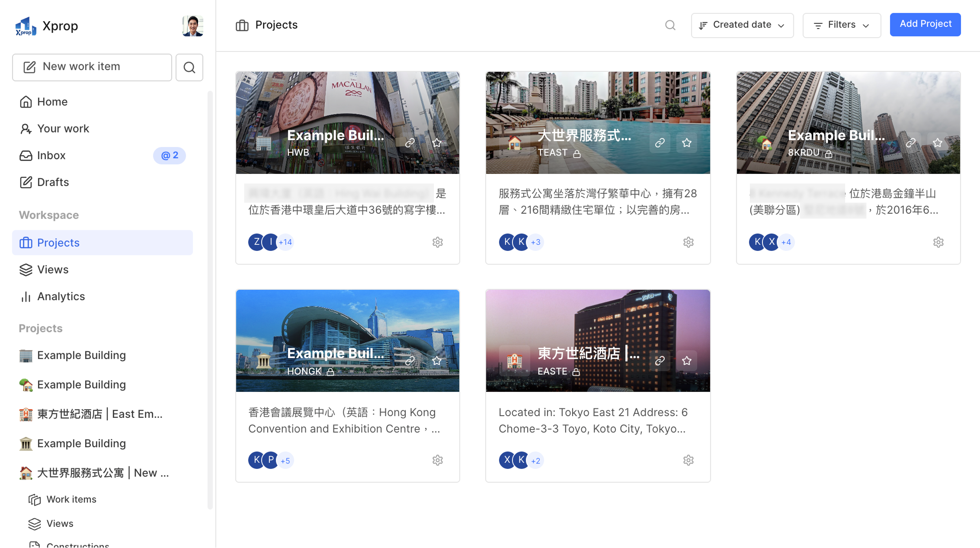Open settings gear on the TEAST card

(689, 242)
